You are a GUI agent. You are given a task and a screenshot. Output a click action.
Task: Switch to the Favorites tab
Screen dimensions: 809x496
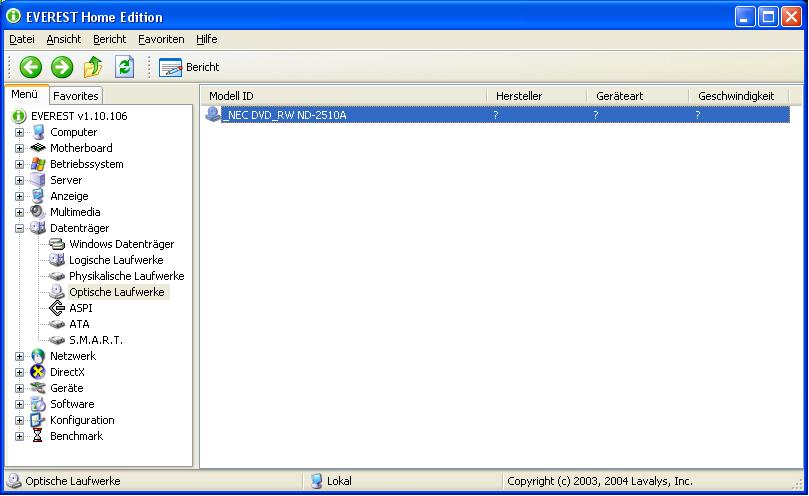[76, 96]
